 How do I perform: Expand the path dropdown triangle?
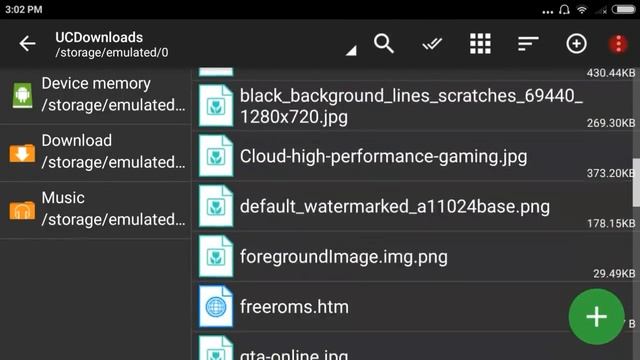pos(351,51)
